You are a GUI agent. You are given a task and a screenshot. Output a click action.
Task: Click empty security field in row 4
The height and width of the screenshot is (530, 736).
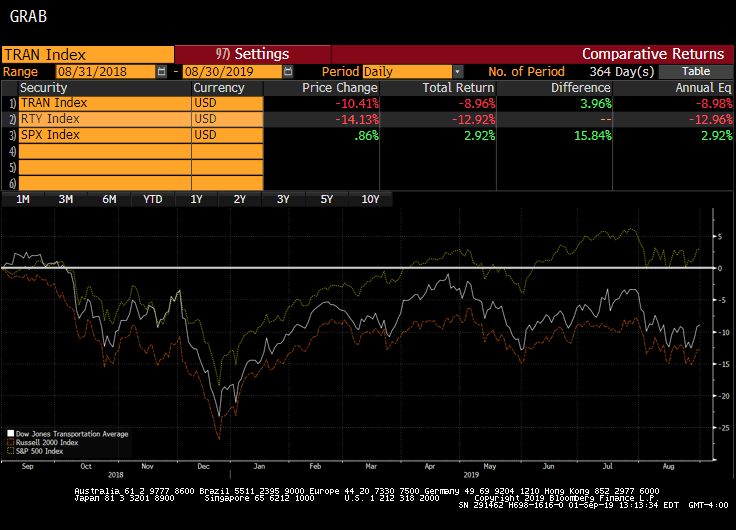coord(105,151)
